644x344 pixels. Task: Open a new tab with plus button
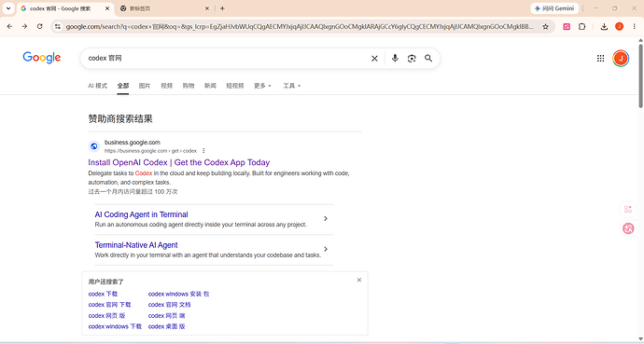click(222, 8)
